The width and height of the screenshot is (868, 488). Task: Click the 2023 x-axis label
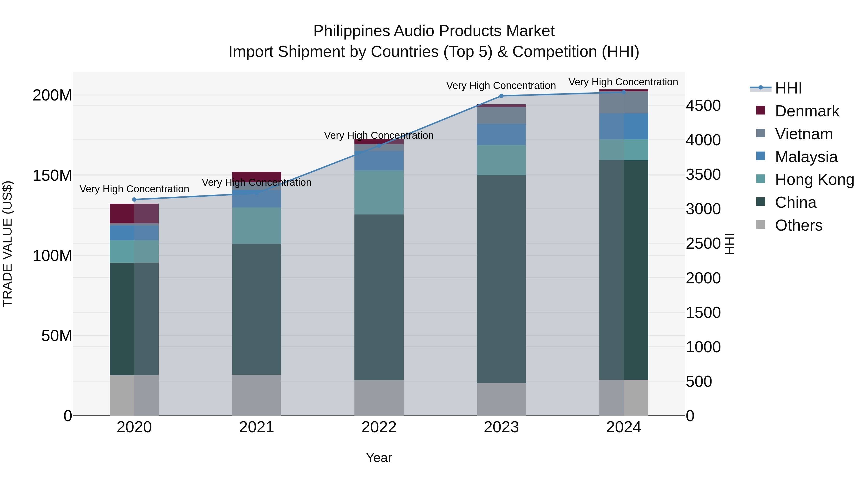[x=501, y=427]
